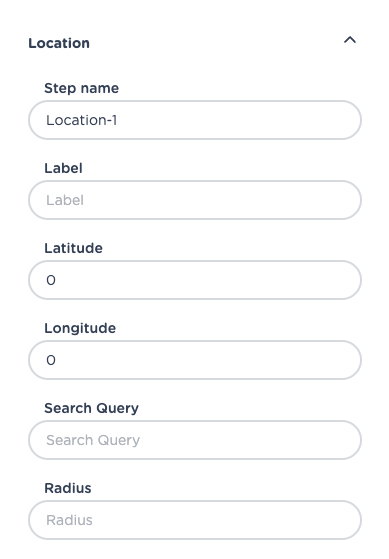Screen dimensions: 389x559
Task: Click the gray Label placeholder text
Action: [x=65, y=200]
